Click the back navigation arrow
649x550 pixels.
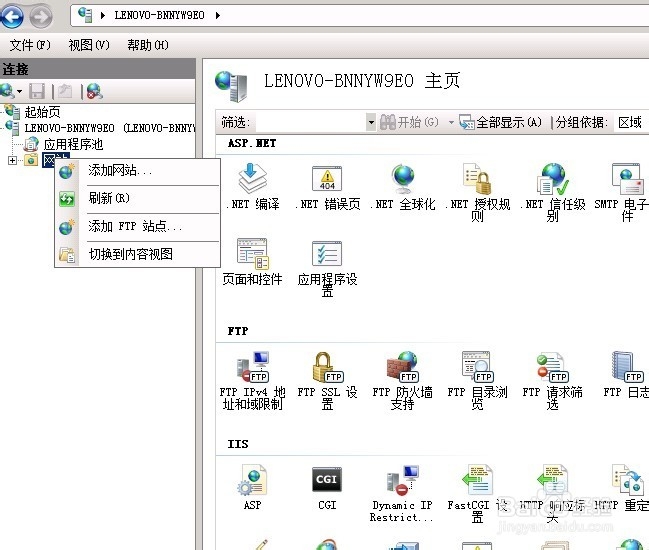[12, 17]
